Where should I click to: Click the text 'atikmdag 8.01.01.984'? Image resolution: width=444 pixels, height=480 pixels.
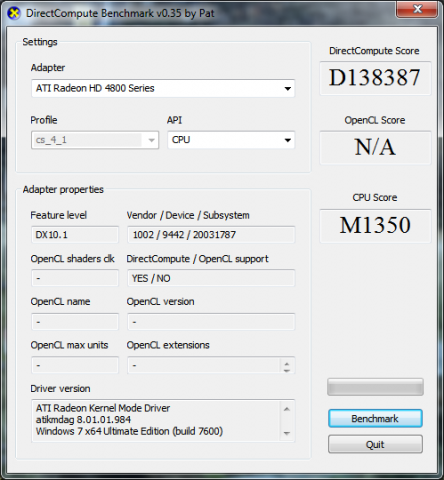click(83, 420)
